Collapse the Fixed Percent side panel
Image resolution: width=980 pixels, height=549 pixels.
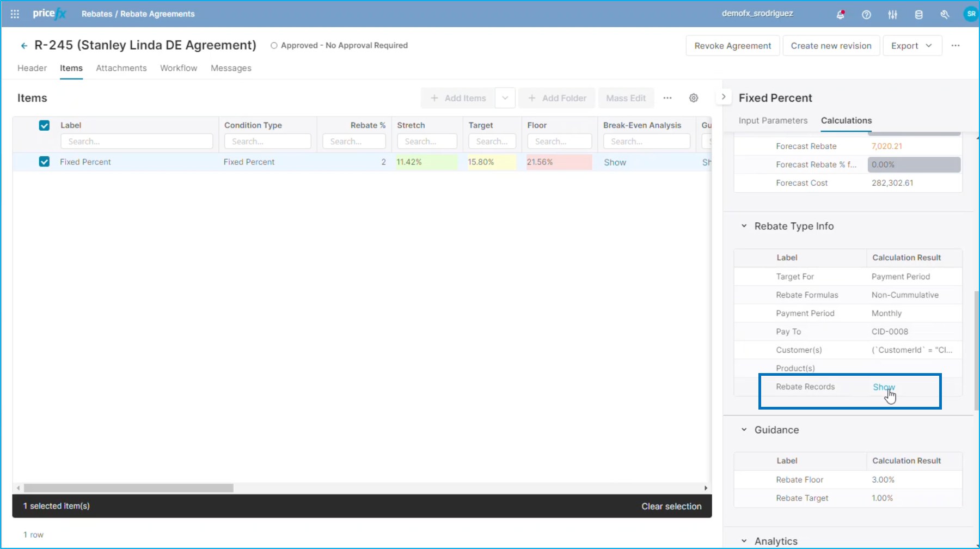[723, 97]
